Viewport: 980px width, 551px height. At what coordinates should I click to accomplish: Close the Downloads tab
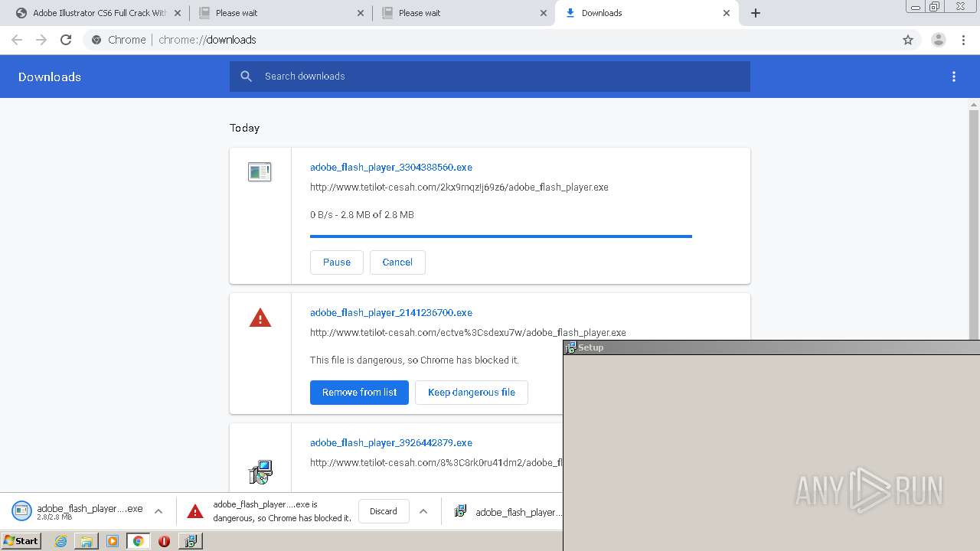tap(727, 13)
